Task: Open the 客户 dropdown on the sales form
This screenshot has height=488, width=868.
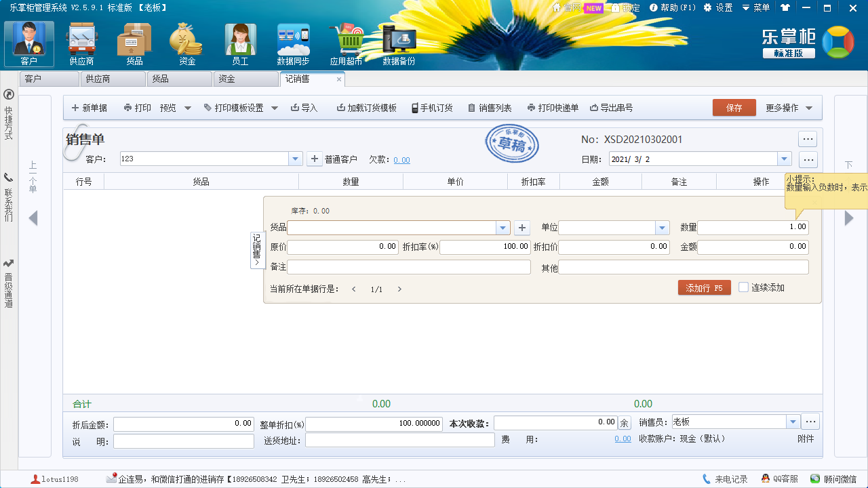Action: pos(295,157)
